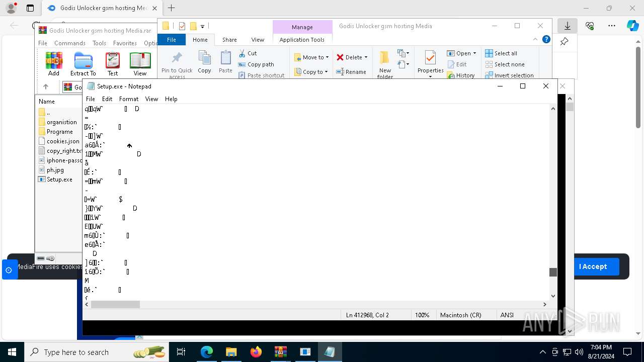Click Notepad vertical scrollbar thumb
This screenshot has height=362, width=644.
tap(553, 272)
